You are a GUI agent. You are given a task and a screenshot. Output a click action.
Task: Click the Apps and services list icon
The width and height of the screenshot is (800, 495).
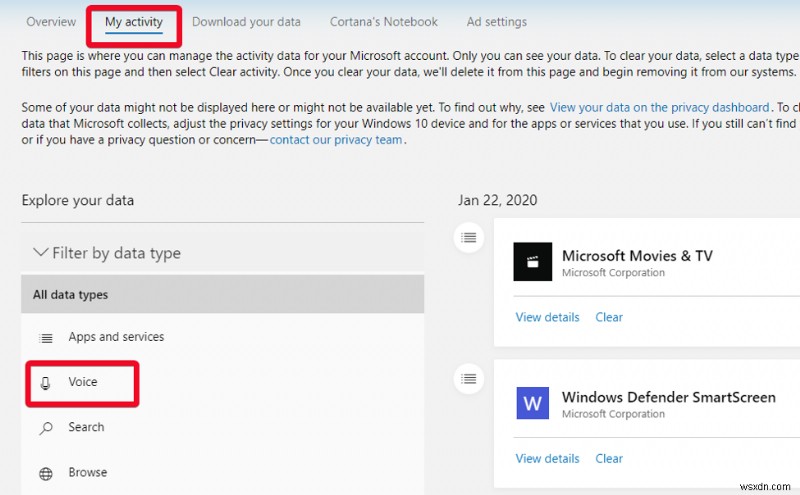coord(45,338)
